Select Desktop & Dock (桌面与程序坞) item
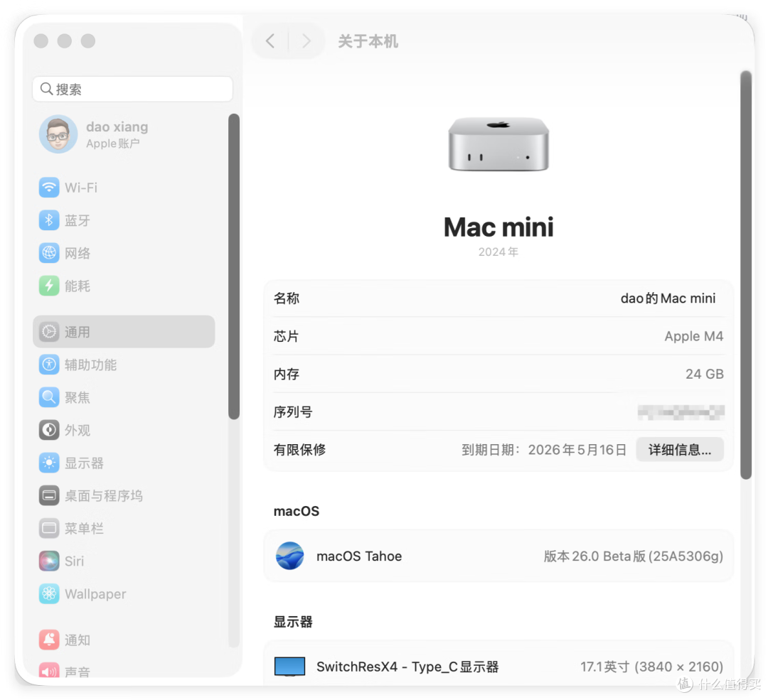Image resolution: width=768 pixels, height=700 pixels. 103,495
